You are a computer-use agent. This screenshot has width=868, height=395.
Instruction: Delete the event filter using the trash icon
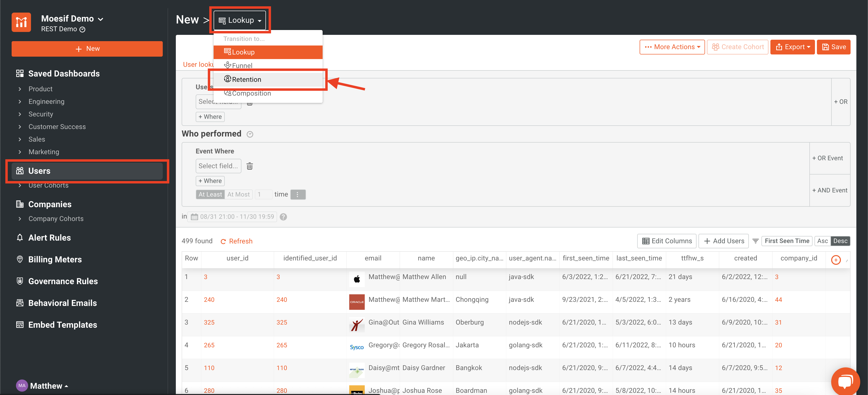tap(249, 166)
